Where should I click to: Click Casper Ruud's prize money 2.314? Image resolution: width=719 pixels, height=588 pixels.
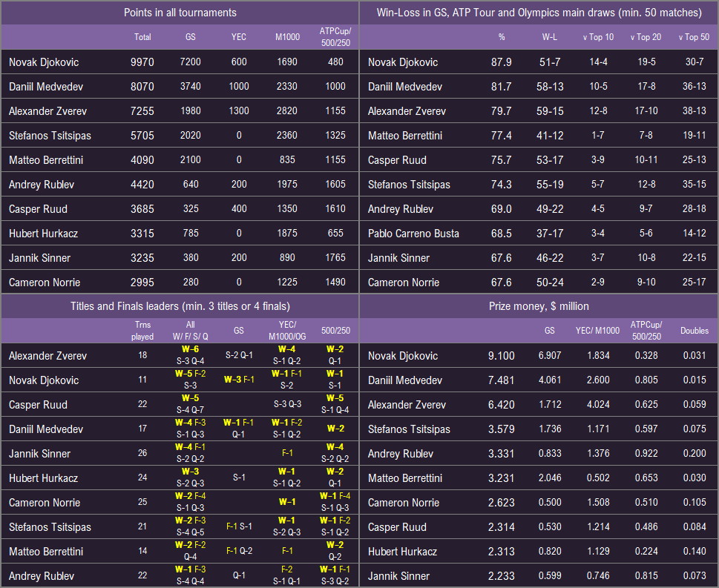click(501, 527)
